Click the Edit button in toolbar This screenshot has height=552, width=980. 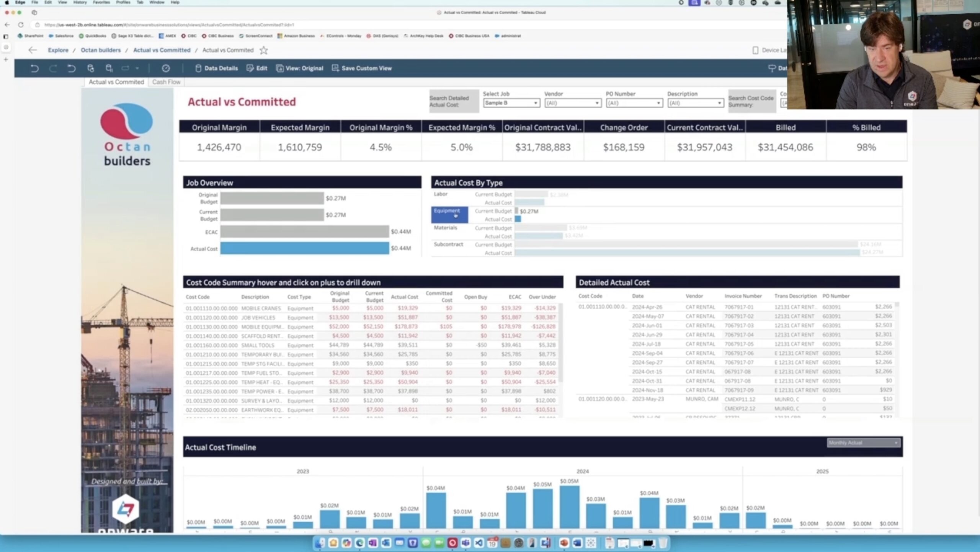[257, 68]
